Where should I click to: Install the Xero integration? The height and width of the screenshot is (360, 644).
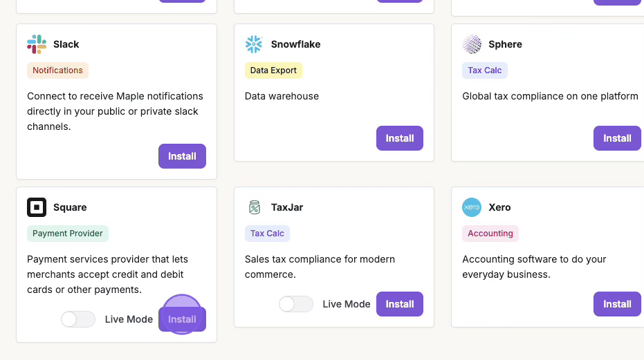pyautogui.click(x=616, y=304)
